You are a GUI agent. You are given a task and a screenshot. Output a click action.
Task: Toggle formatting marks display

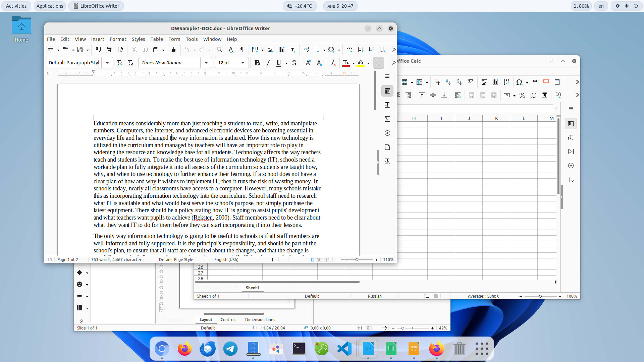[x=241, y=50]
